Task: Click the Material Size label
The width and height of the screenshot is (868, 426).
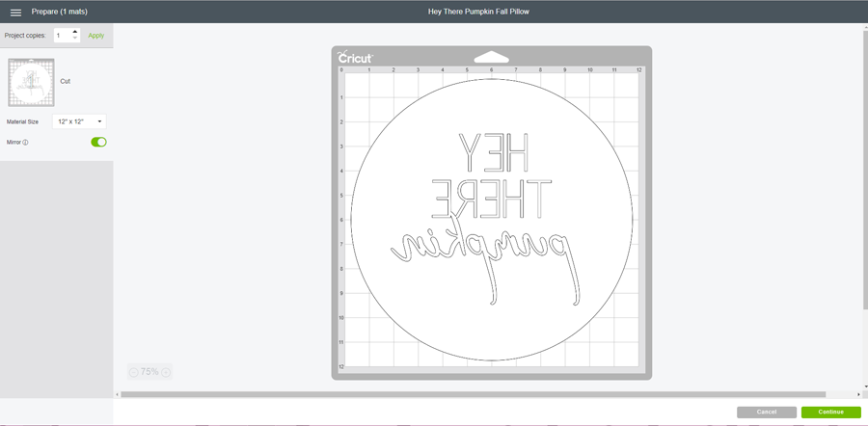Action: [23, 121]
